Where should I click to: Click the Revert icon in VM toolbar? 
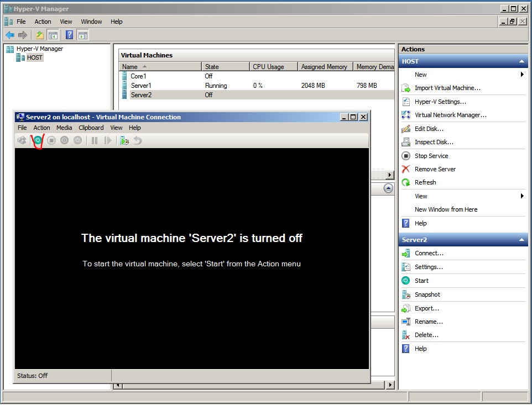click(x=137, y=140)
